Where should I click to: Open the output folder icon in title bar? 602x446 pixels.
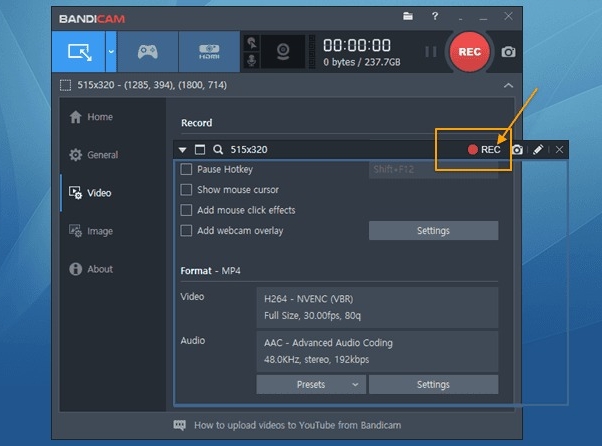[x=408, y=17]
